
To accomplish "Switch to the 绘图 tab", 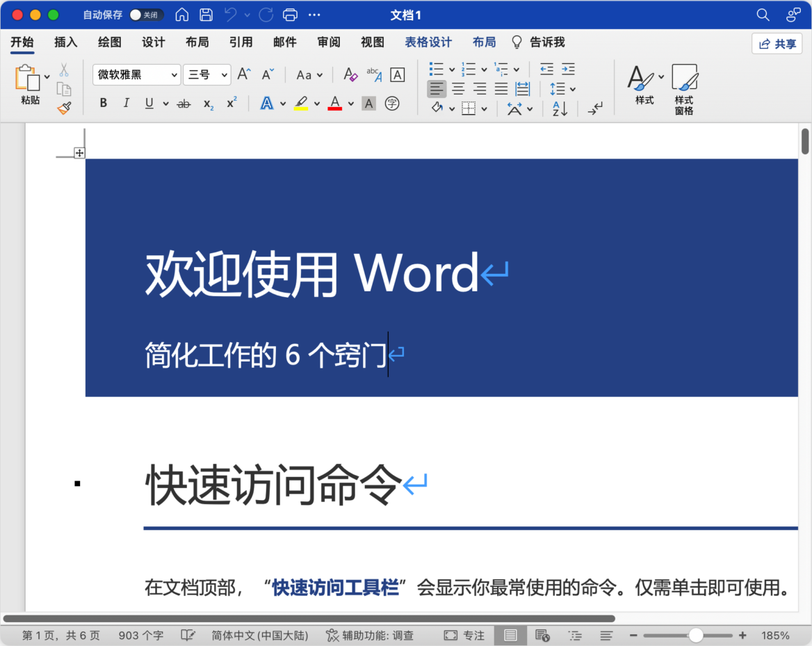I will (109, 42).
